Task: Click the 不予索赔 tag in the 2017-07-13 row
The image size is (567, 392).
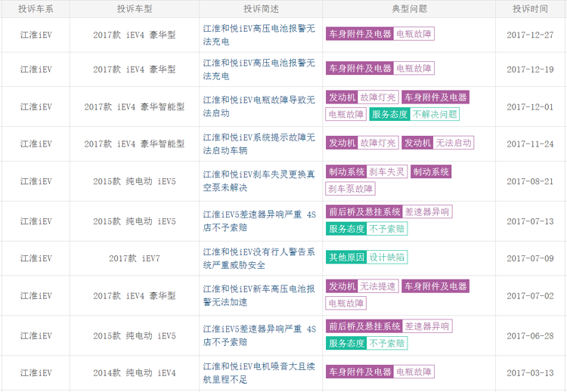Action: (x=387, y=229)
